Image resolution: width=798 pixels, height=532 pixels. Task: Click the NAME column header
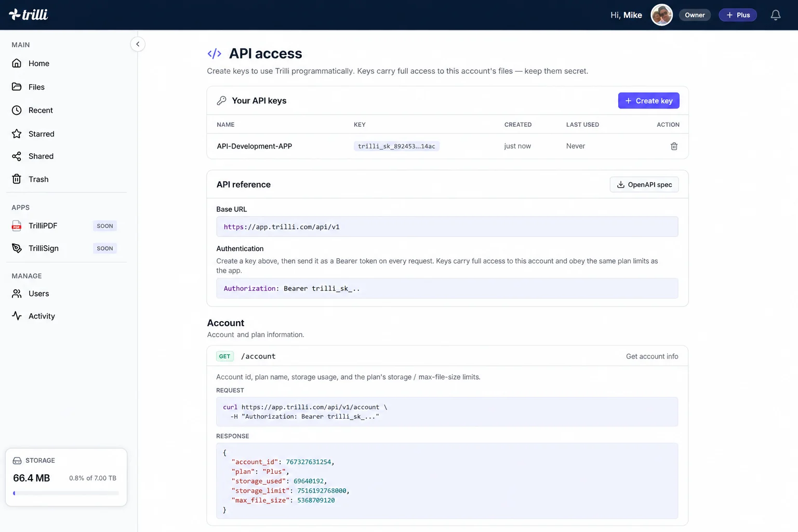coord(225,125)
